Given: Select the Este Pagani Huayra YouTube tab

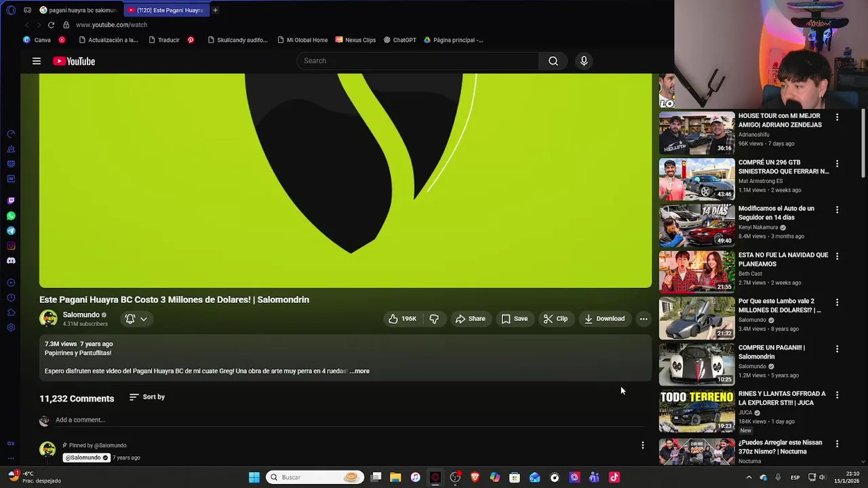Looking at the screenshot, I should [x=166, y=10].
